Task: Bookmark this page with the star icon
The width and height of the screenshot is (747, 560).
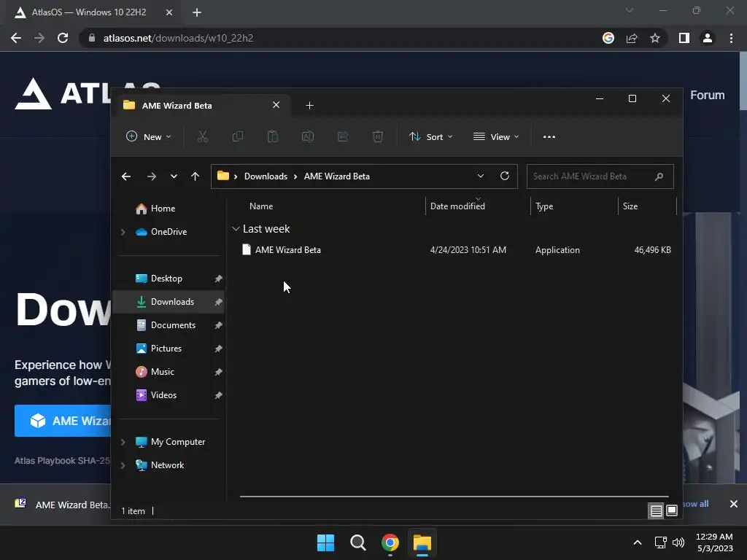Action: tap(655, 38)
